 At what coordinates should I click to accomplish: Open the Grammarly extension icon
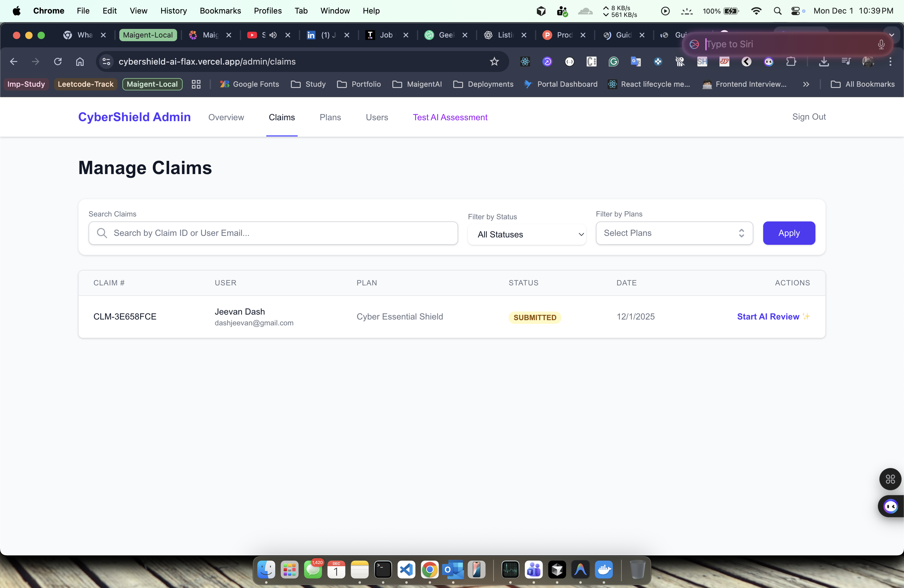point(613,62)
